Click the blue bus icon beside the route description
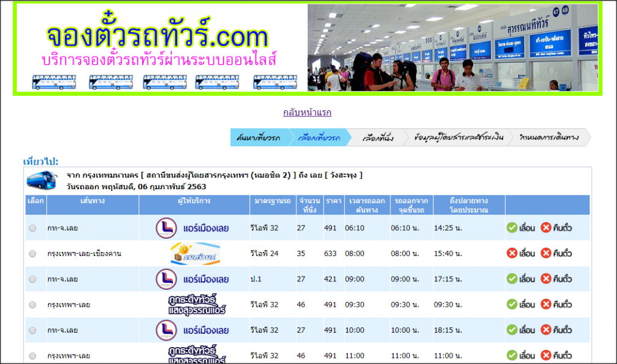The width and height of the screenshot is (617, 364). coord(42,181)
